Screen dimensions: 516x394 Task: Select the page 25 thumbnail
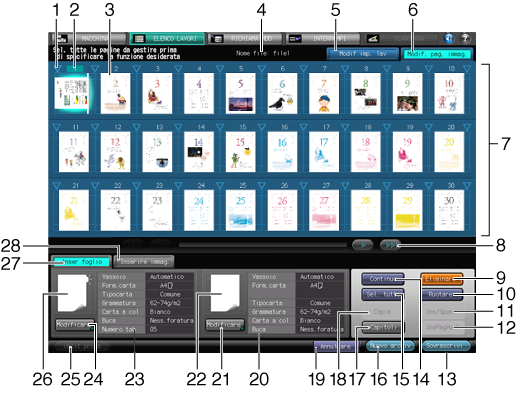pyautogui.click(x=240, y=210)
